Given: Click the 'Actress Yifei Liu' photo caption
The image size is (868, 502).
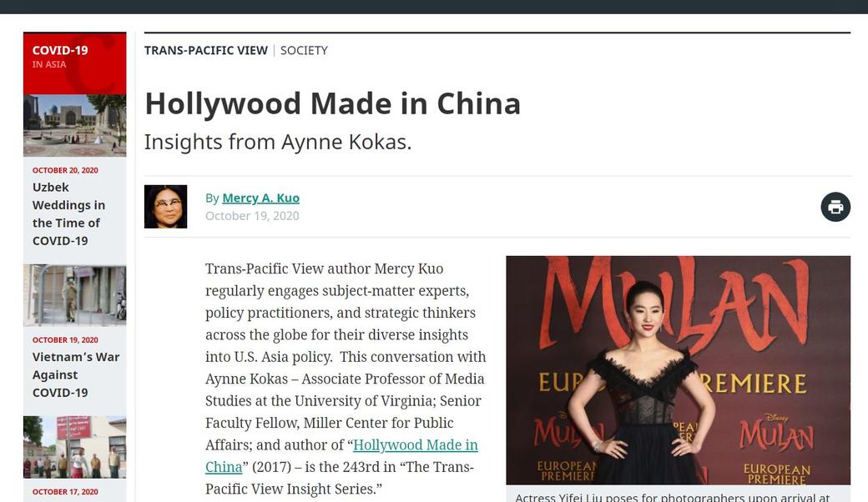Looking at the screenshot, I should pos(672,497).
